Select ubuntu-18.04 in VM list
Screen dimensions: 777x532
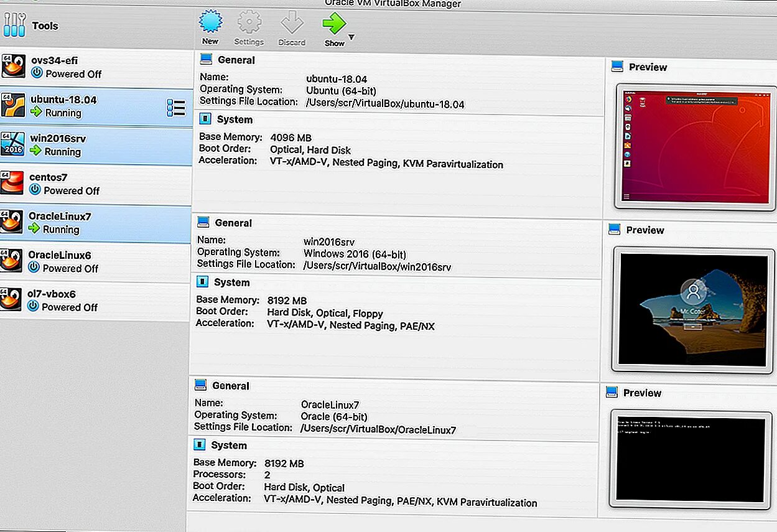(x=96, y=106)
